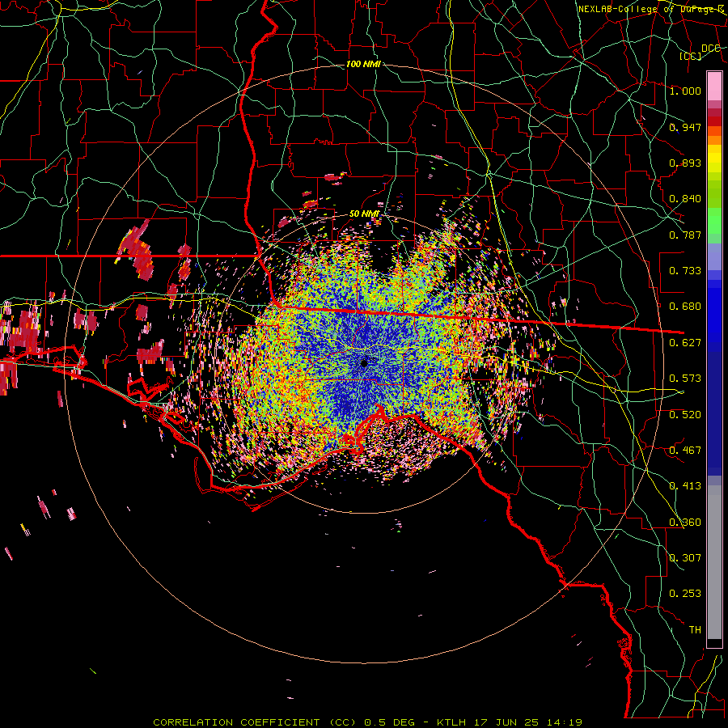Click the black radar site dot at the center

point(364,363)
